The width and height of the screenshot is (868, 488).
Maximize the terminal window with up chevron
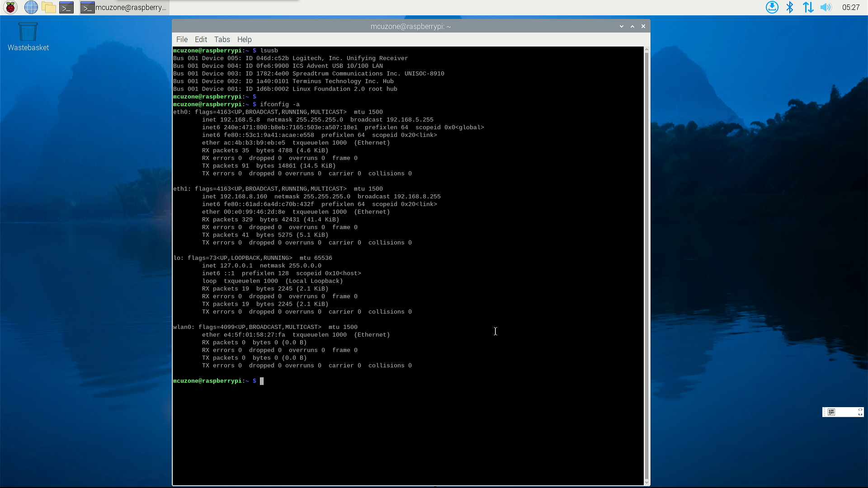tap(632, 26)
